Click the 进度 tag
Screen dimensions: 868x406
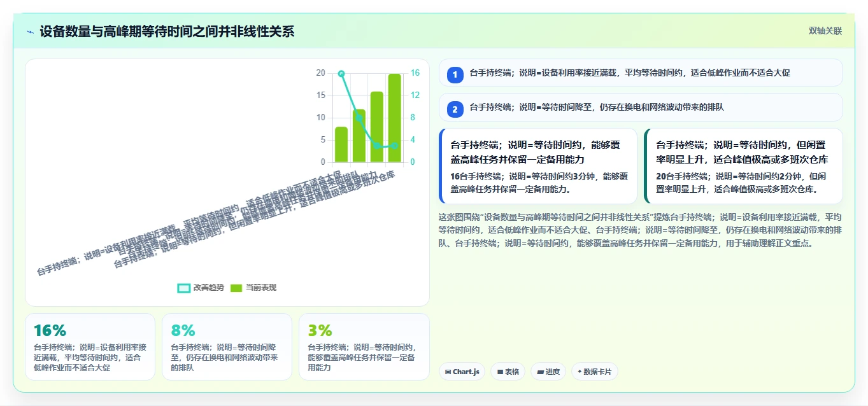[548, 372]
